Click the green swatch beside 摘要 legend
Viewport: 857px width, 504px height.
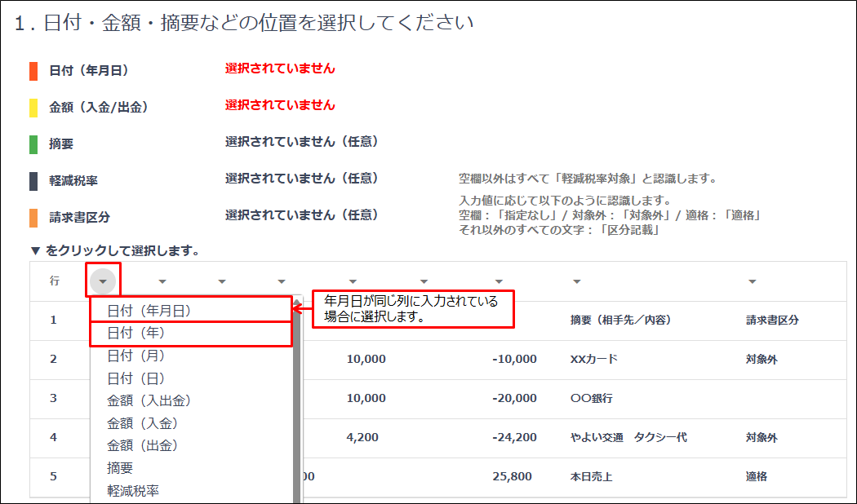pos(33,144)
